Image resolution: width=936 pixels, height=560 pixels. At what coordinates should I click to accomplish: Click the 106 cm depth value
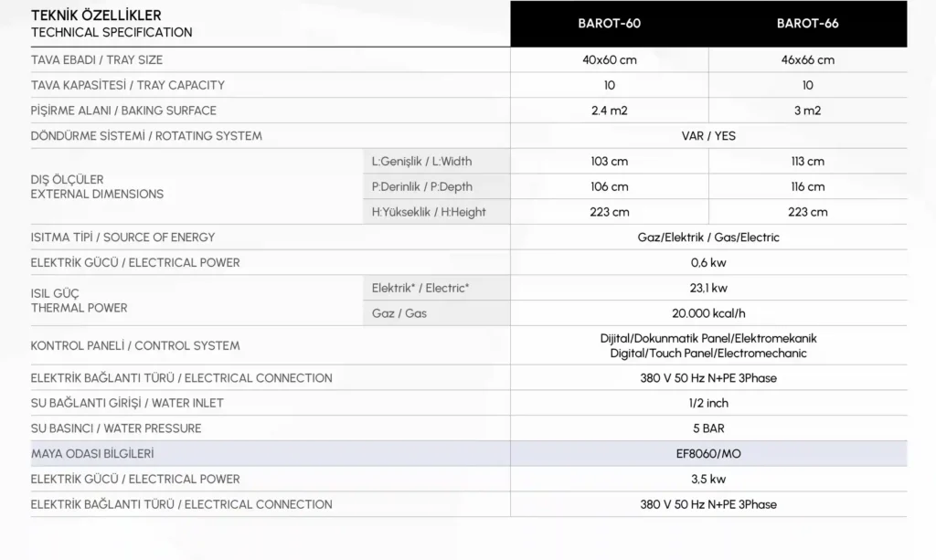[x=609, y=186]
